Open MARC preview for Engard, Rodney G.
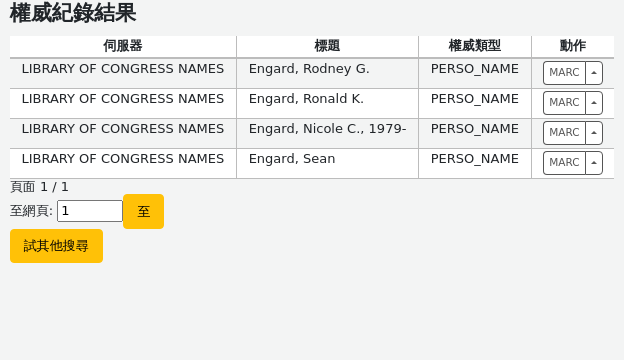 [564, 73]
